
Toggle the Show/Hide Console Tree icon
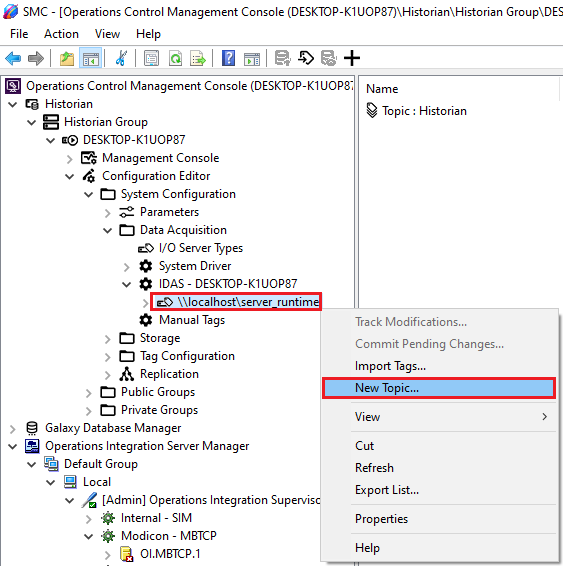click(x=90, y=58)
